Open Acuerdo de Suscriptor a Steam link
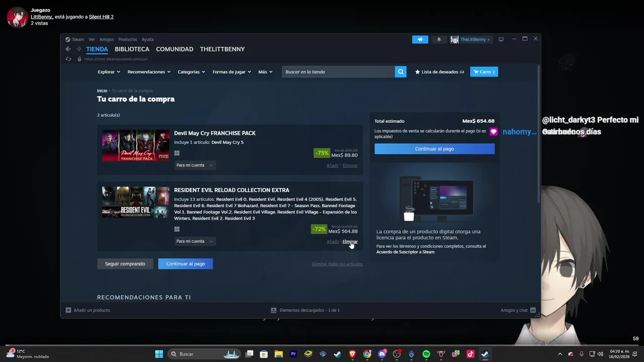The width and height of the screenshot is (644, 362). tap(405, 252)
